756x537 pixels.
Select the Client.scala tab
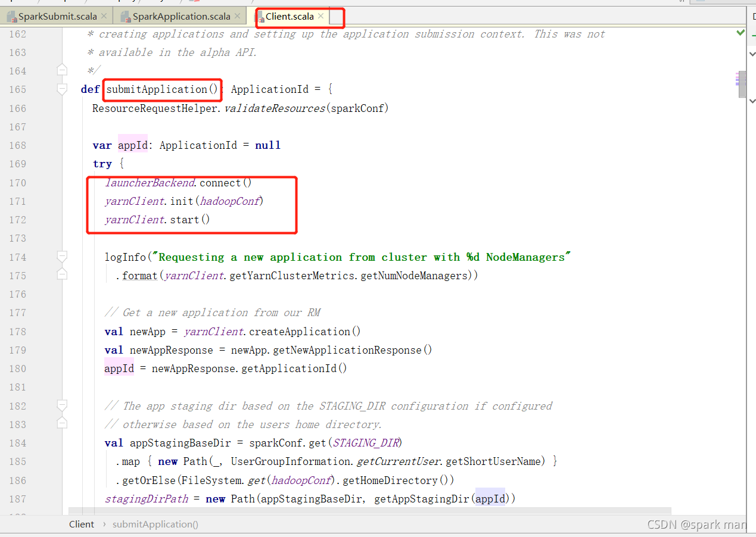[x=289, y=17]
